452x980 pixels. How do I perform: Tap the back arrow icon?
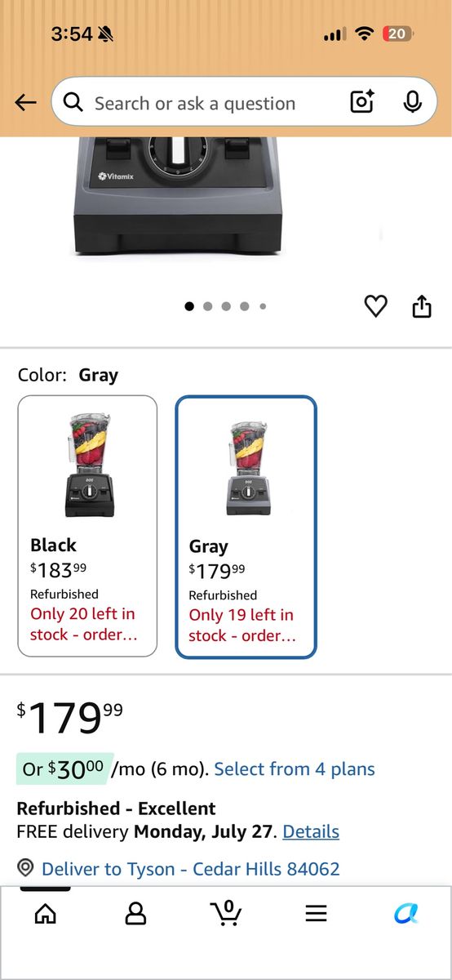tap(26, 103)
